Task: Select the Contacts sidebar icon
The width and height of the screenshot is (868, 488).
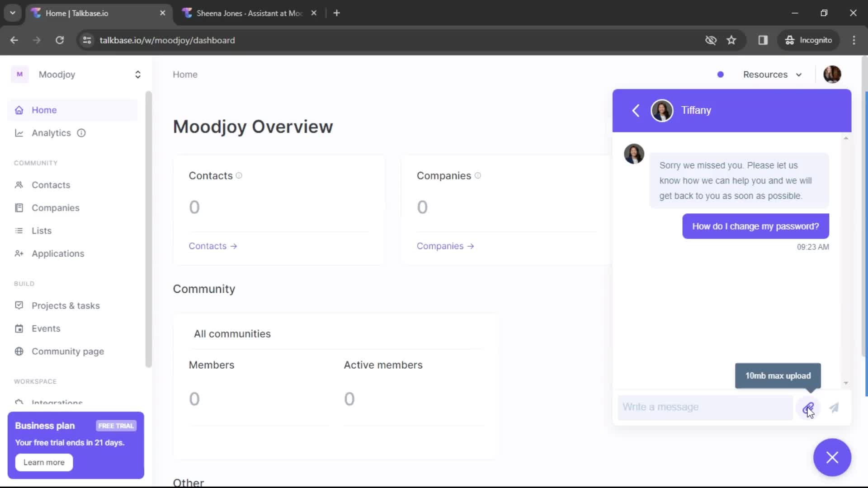Action: tap(19, 185)
